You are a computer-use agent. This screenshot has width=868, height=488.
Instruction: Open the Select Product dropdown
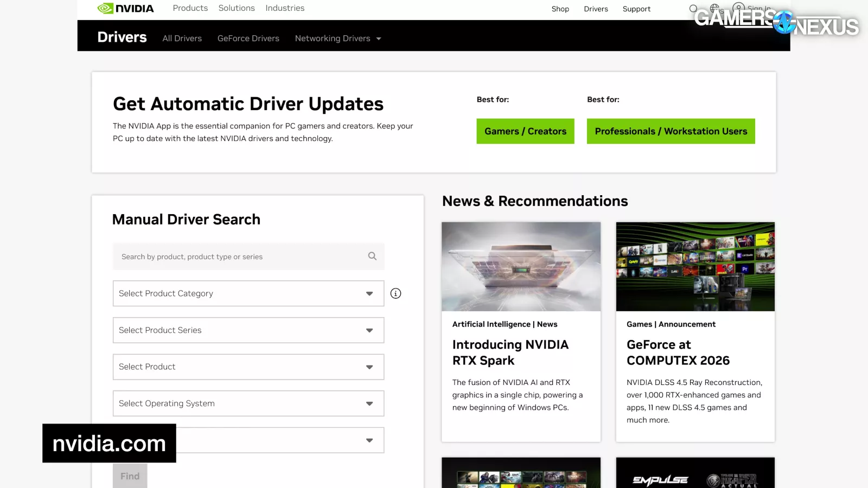(248, 367)
